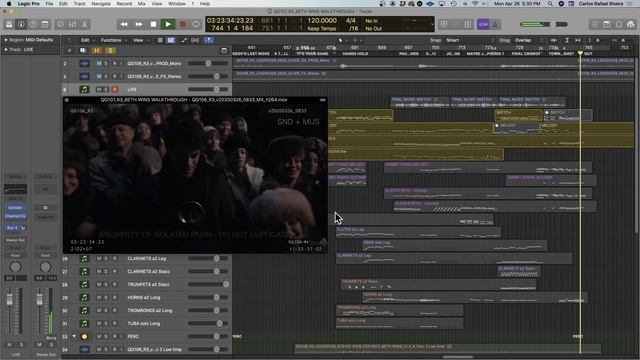The height and width of the screenshot is (360, 640).
Task: Select the HORNS a2 Long track header
Action: coord(147,298)
